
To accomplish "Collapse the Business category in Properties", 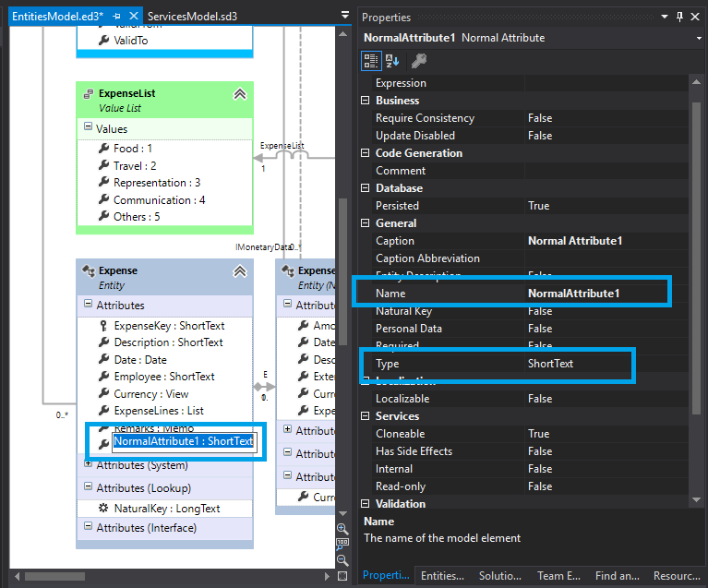I will click(366, 101).
